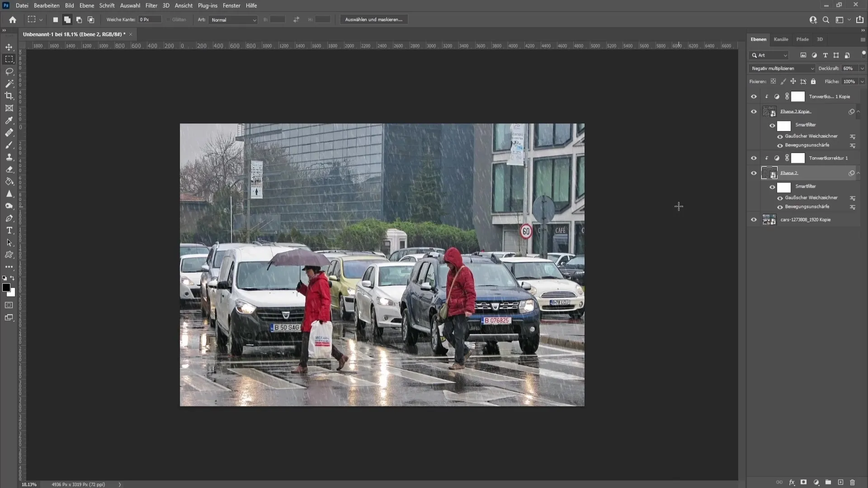Select the Brush tool

pyautogui.click(x=9, y=145)
